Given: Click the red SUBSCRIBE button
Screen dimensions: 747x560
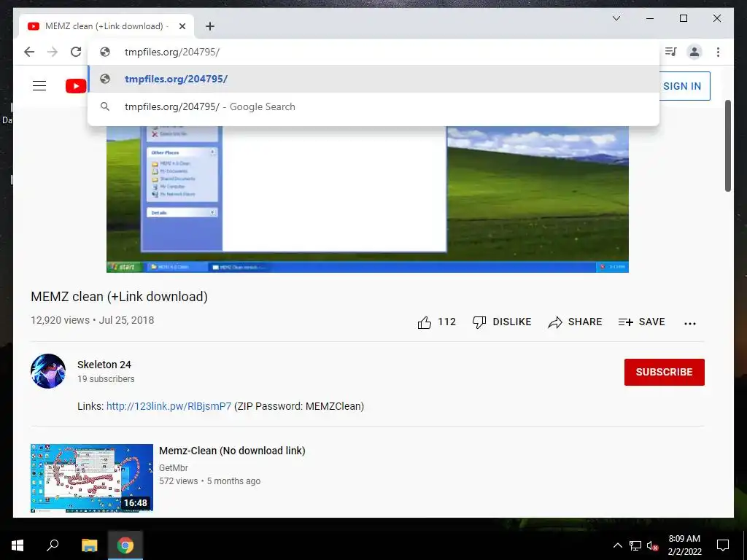Looking at the screenshot, I should click(664, 372).
